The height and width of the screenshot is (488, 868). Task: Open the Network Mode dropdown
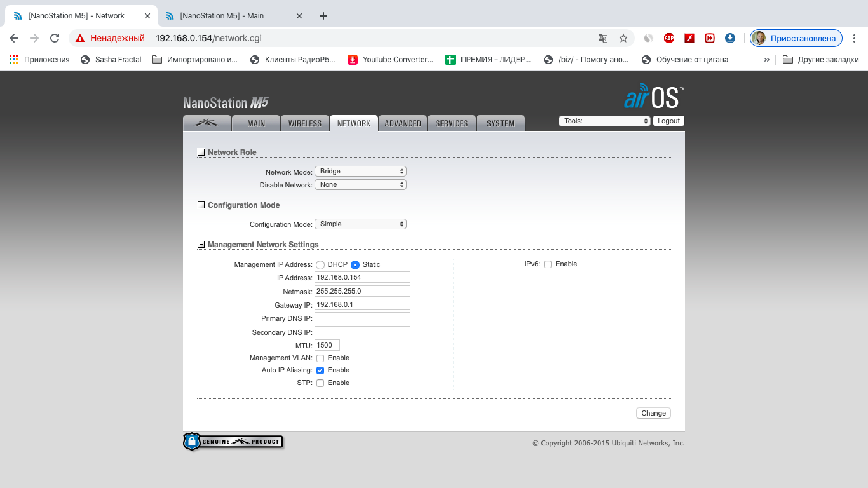(360, 172)
